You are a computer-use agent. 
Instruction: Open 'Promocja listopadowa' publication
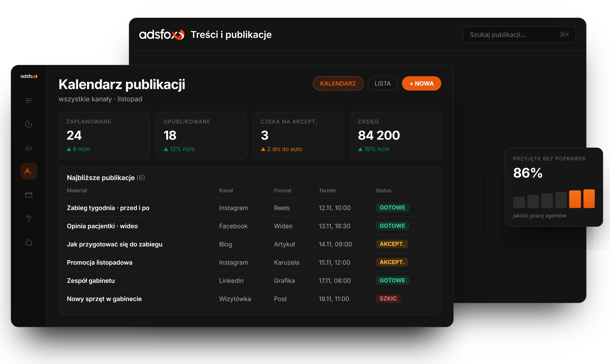(250, 262)
